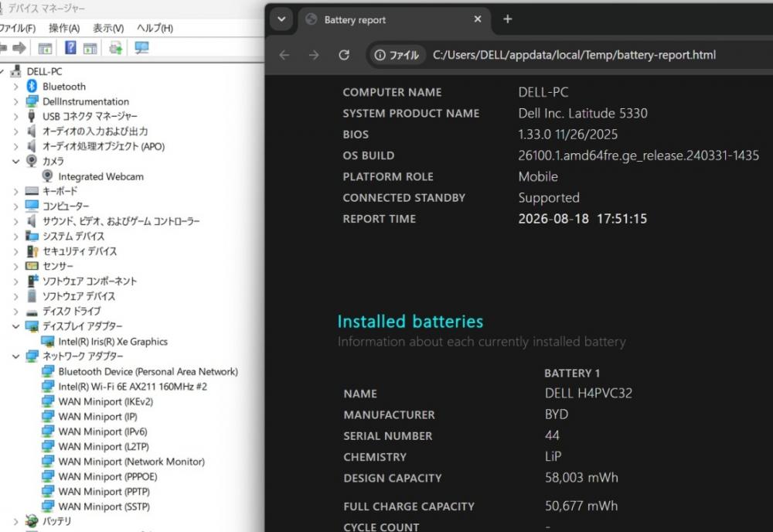This screenshot has height=532, width=773.
Task: Select WAN Miniport (SSTP)
Action: [x=104, y=506]
